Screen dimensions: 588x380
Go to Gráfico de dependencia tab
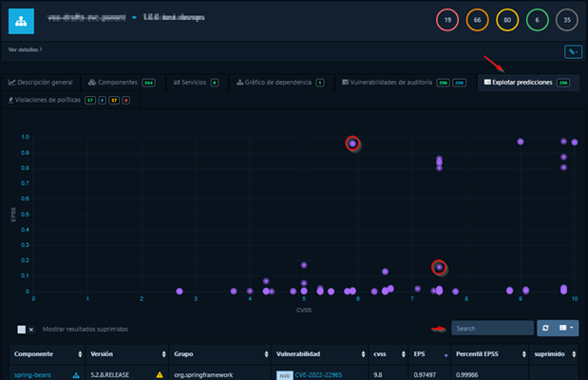(x=280, y=83)
